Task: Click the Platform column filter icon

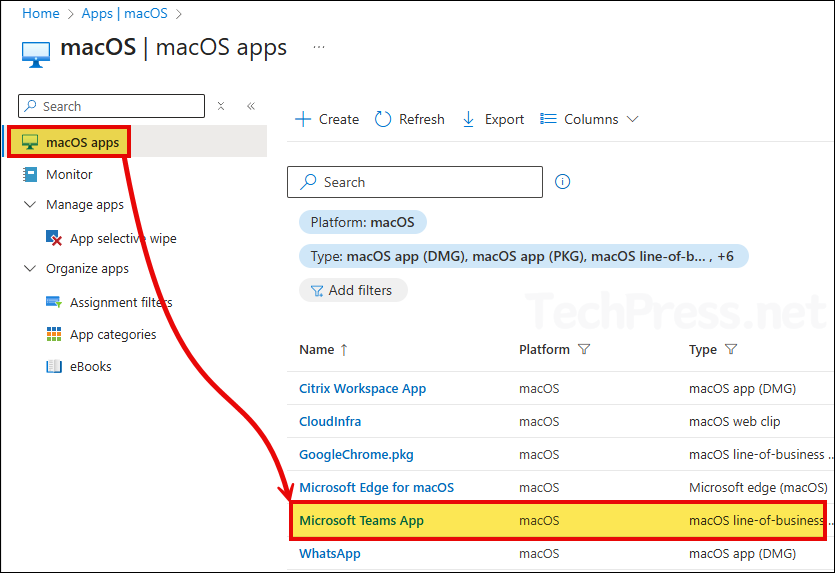Action: click(x=584, y=349)
